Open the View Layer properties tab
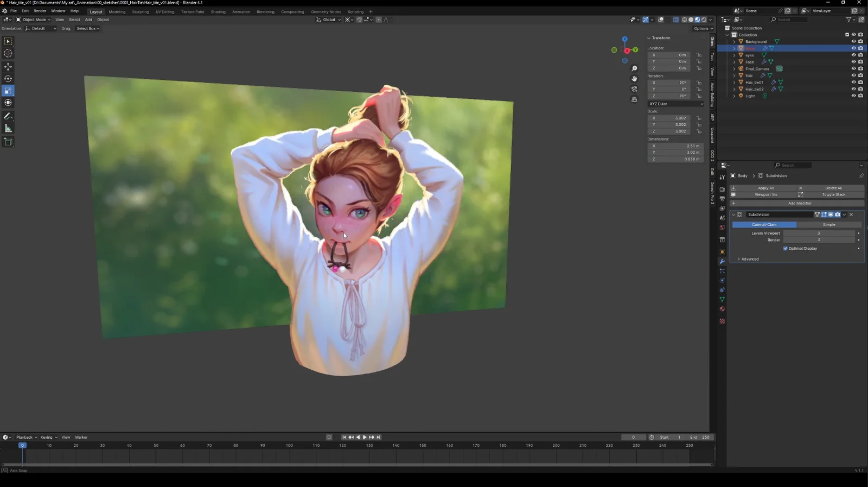The height and width of the screenshot is (487, 868). point(722,208)
